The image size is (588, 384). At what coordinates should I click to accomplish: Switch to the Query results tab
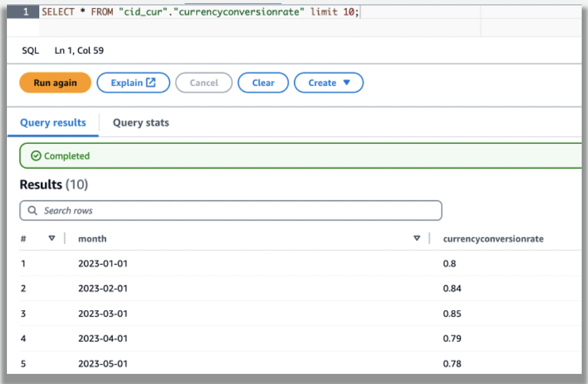click(x=53, y=123)
